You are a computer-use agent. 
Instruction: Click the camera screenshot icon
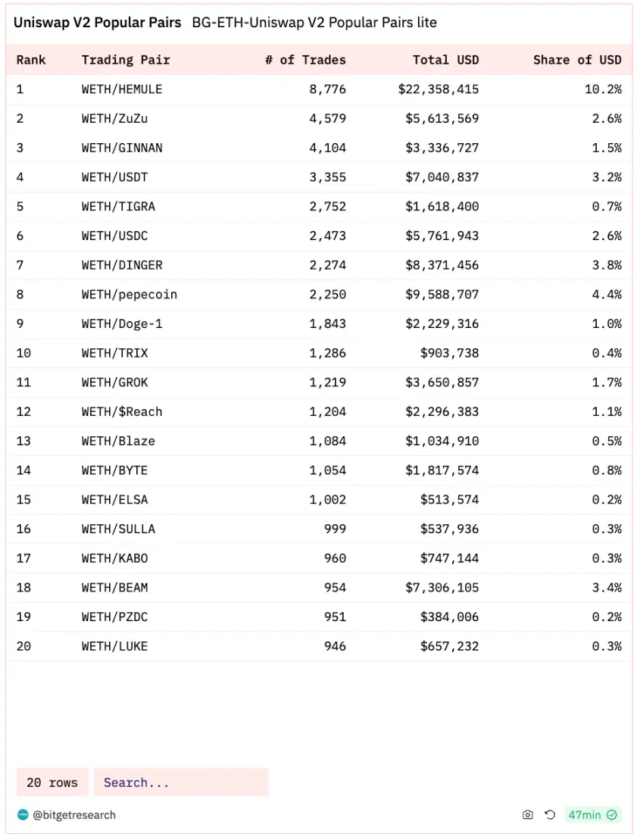[528, 815]
